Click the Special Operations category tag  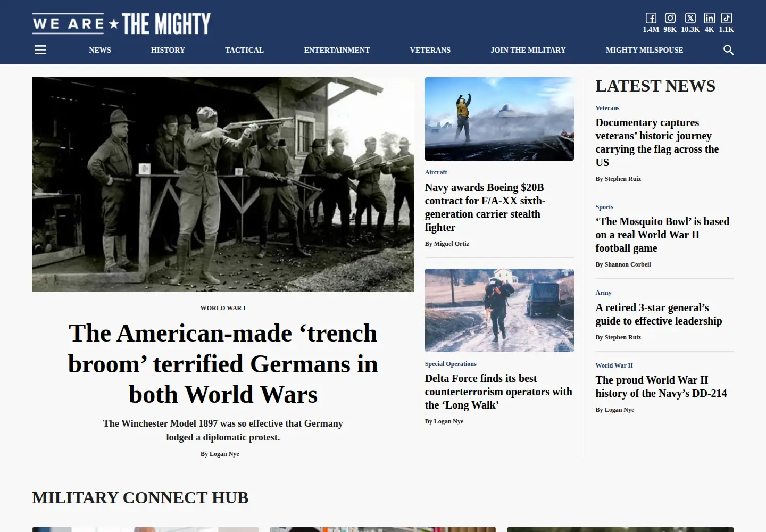[451, 364]
